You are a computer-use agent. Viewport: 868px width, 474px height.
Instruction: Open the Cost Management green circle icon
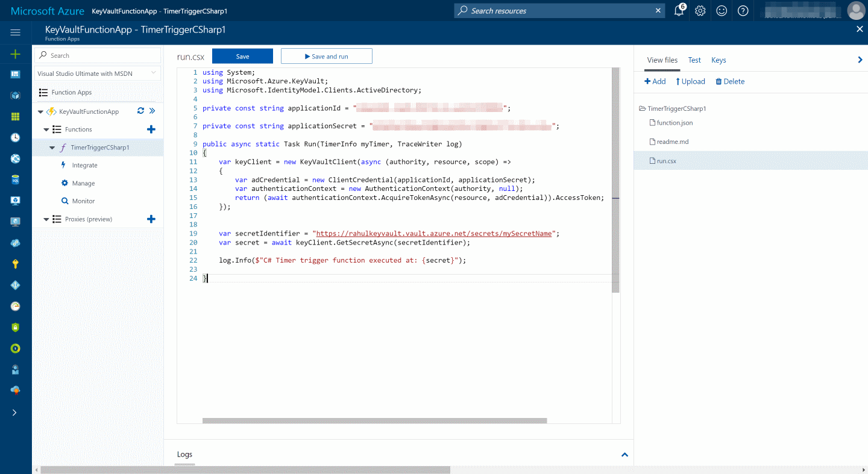pos(15,348)
